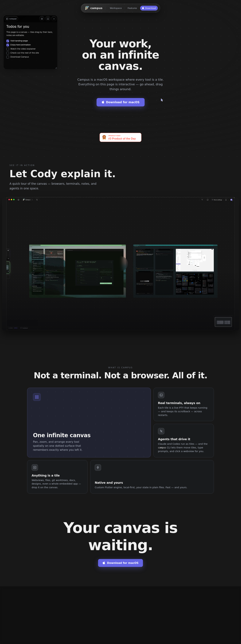Click the FlutterFront browser tile in video
Screen dimensions: 241x644
[x=94, y=272]
